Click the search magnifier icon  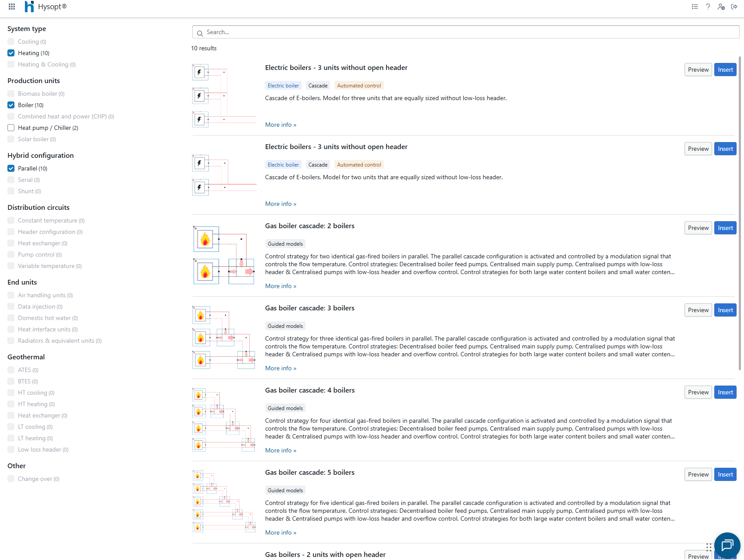[200, 33]
